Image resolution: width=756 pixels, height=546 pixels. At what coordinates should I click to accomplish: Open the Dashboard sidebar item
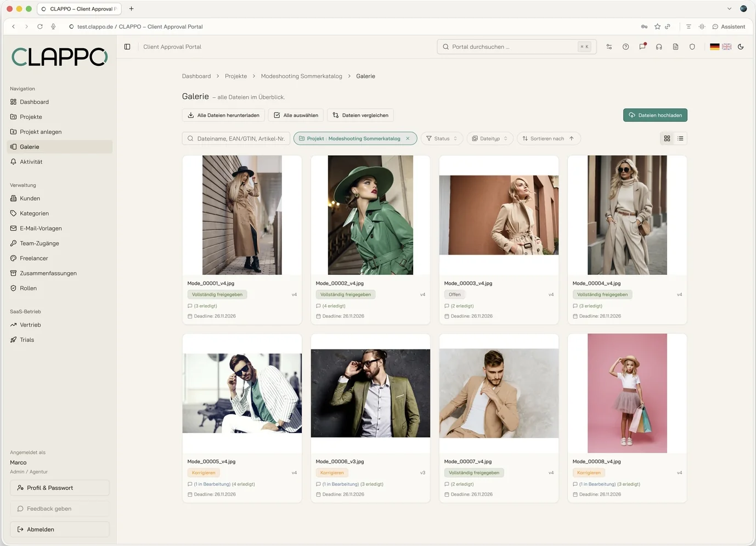click(60, 102)
